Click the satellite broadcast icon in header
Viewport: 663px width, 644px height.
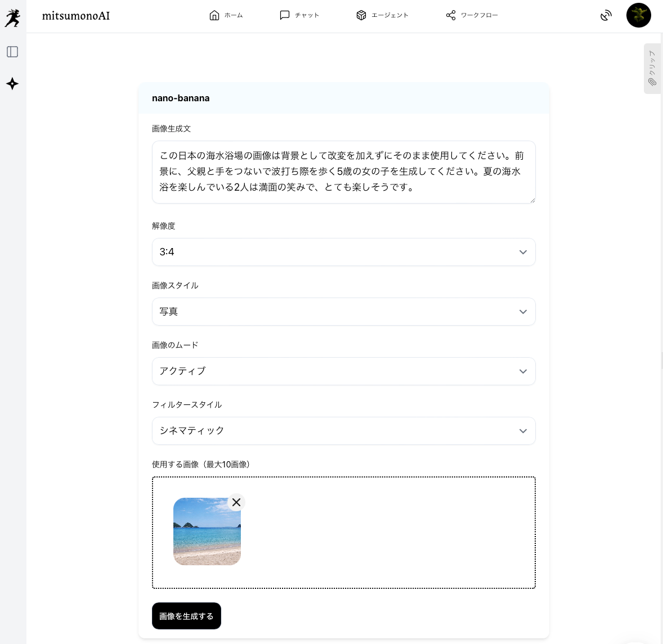606,16
